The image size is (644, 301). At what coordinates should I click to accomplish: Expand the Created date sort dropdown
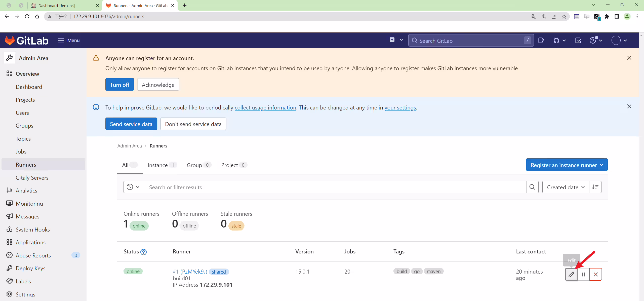tap(566, 187)
